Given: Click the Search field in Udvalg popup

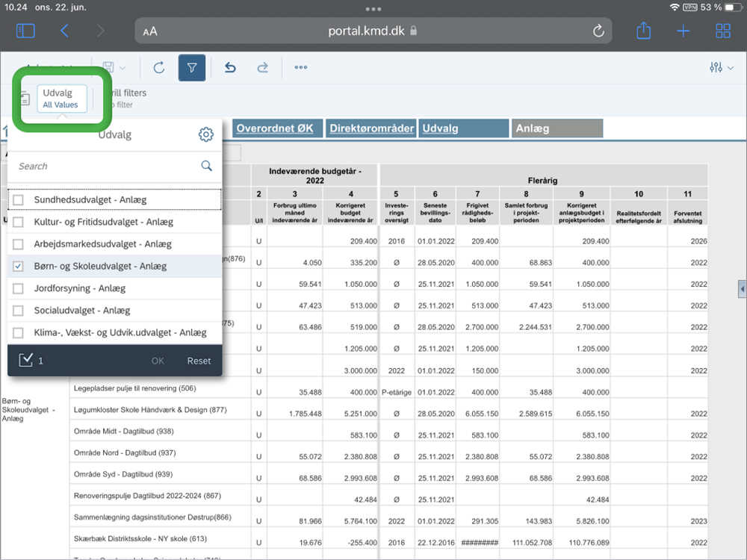Looking at the screenshot, I should [105, 166].
